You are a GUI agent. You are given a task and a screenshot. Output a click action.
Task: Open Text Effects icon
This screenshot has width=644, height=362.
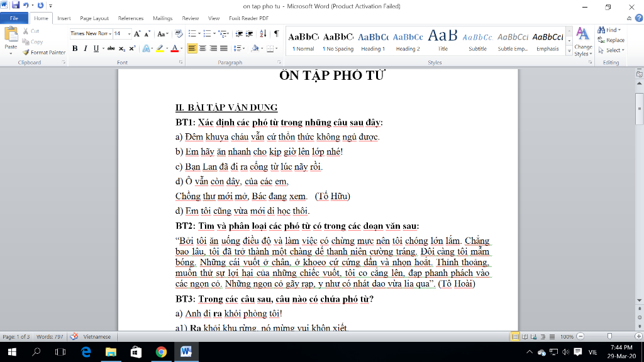pyautogui.click(x=146, y=48)
